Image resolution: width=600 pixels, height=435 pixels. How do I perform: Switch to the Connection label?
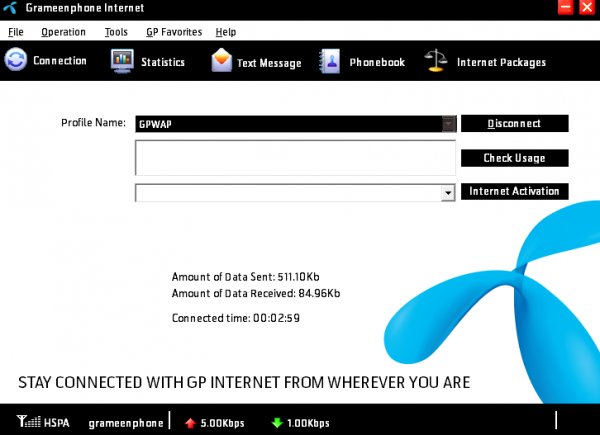[x=60, y=60]
